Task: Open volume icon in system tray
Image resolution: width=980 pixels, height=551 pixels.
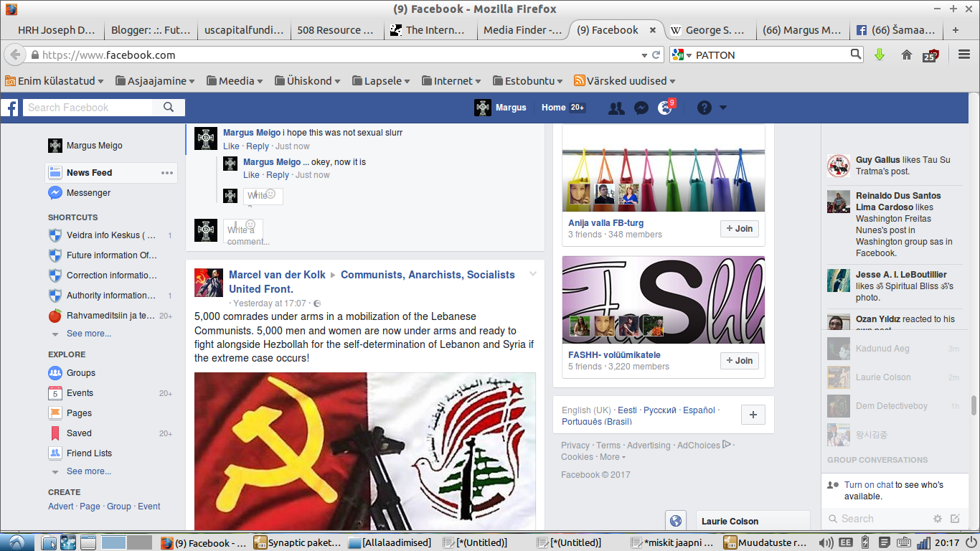Action: pyautogui.click(x=826, y=542)
